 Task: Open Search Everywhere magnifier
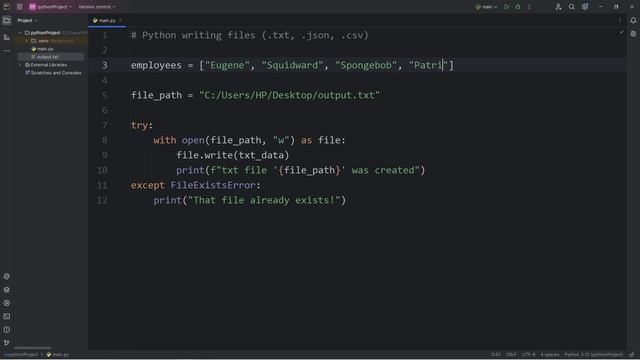[572, 7]
